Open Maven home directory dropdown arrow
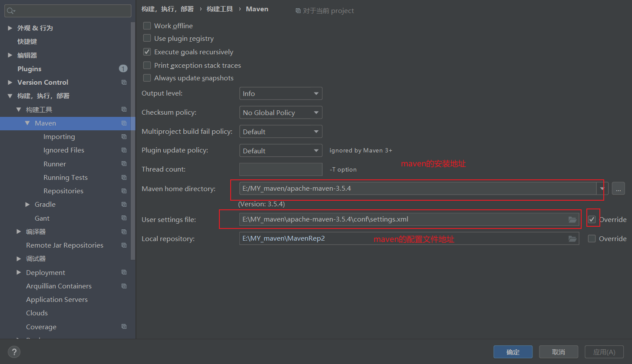Viewport: 632px width, 364px height. [x=602, y=189]
